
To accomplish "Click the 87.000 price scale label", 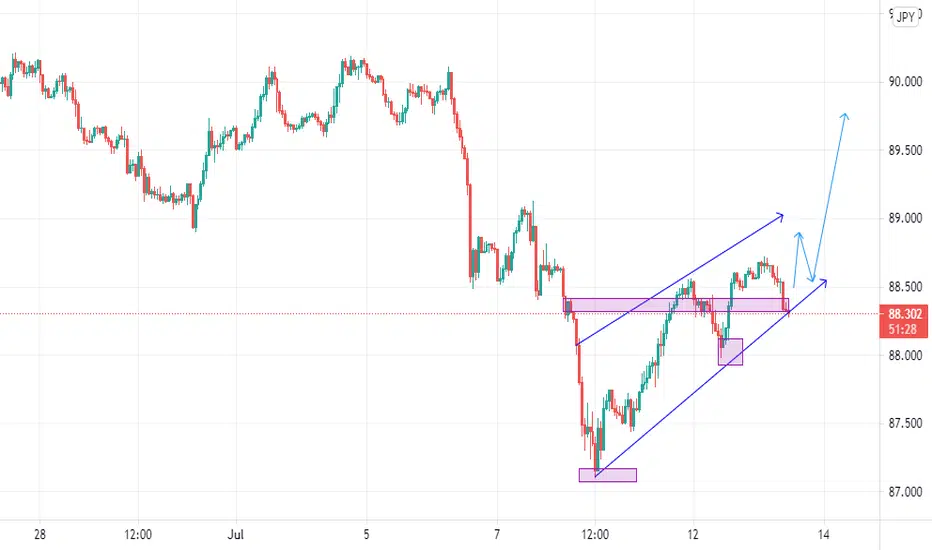I will click(905, 492).
